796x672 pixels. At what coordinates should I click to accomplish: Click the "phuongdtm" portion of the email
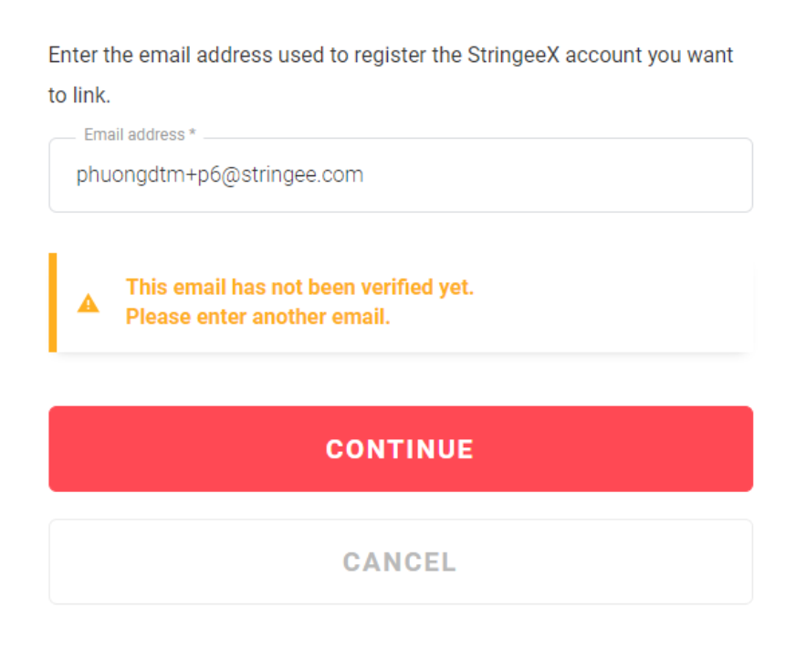point(116,174)
